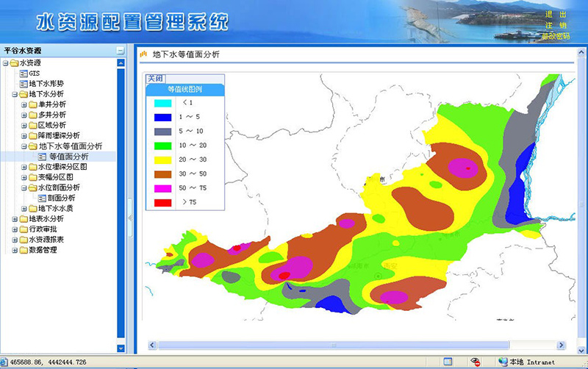Click the map's horizontal scrollbar right arrow
Image resolution: width=588 pixels, height=369 pixels.
click(x=561, y=345)
